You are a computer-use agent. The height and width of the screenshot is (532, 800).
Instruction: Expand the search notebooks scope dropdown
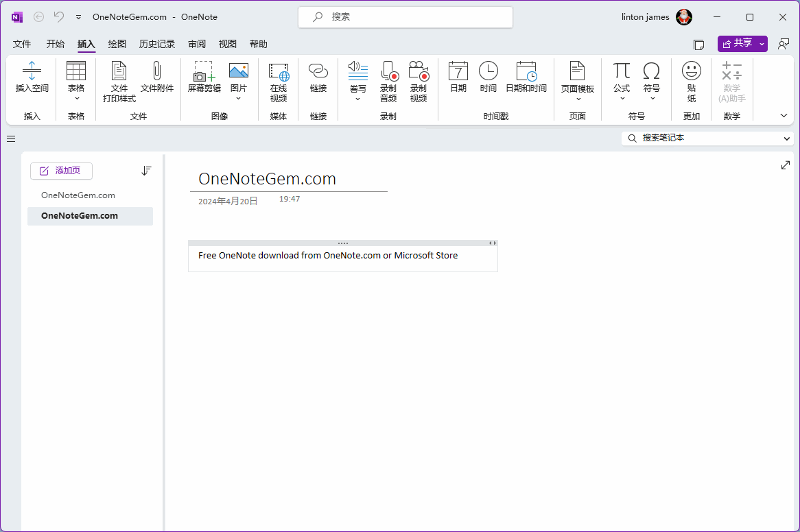786,138
